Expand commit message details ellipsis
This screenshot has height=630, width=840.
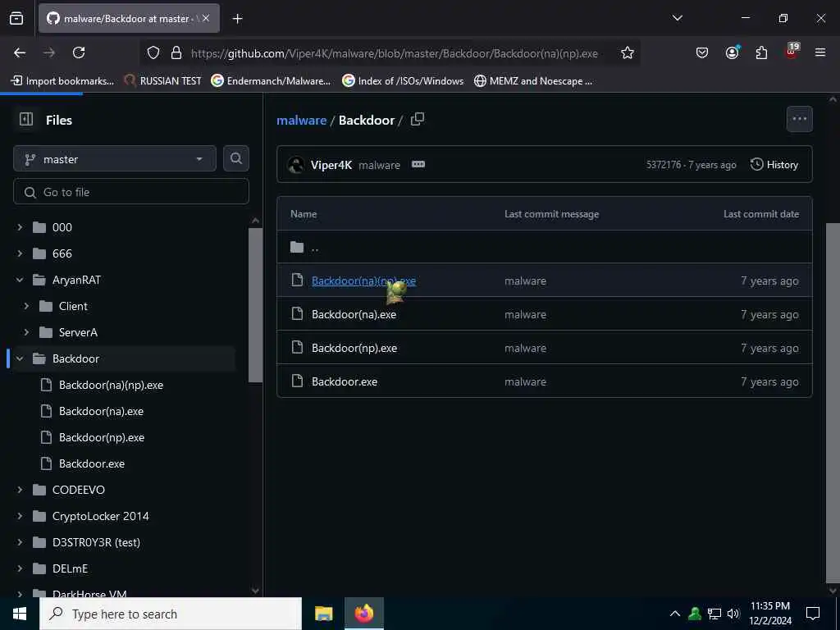pos(418,164)
